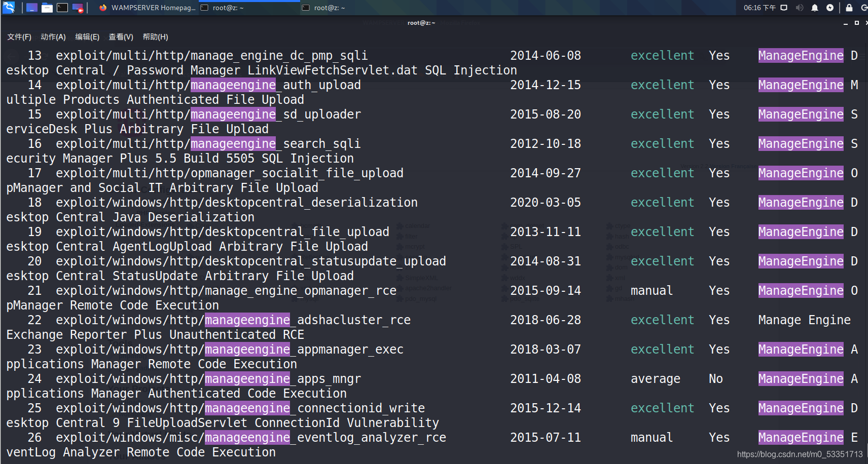The width and height of the screenshot is (868, 464).
Task: Click the manageengine_auth_upload module path
Action: tap(208, 85)
